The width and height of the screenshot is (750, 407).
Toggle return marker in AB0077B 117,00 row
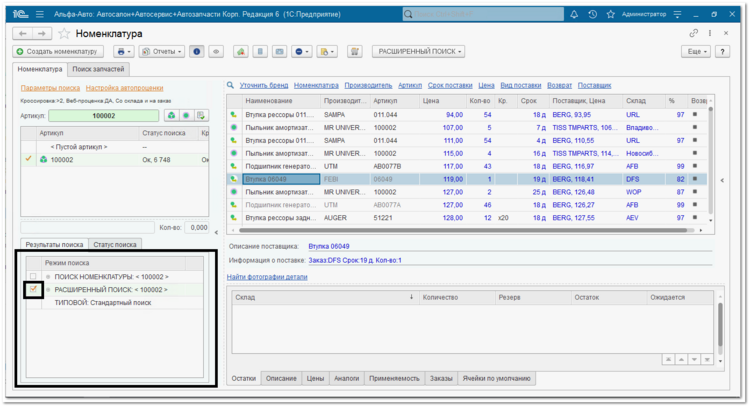(x=695, y=166)
